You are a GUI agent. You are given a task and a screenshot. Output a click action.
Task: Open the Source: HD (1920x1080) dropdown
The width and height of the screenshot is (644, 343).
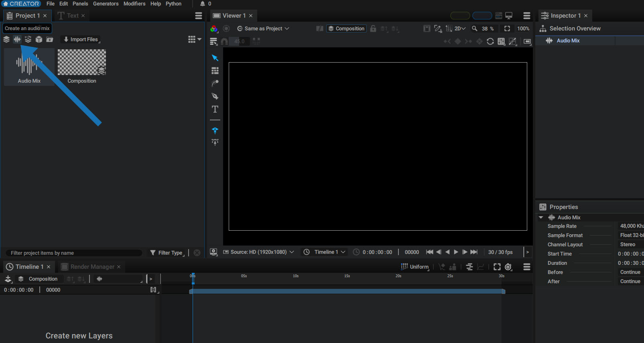click(259, 252)
